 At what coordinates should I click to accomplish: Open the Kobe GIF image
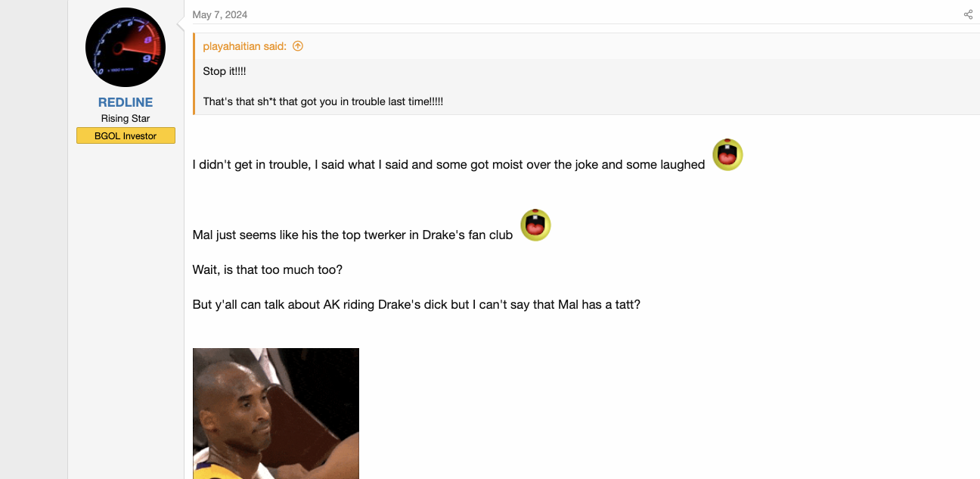276,413
